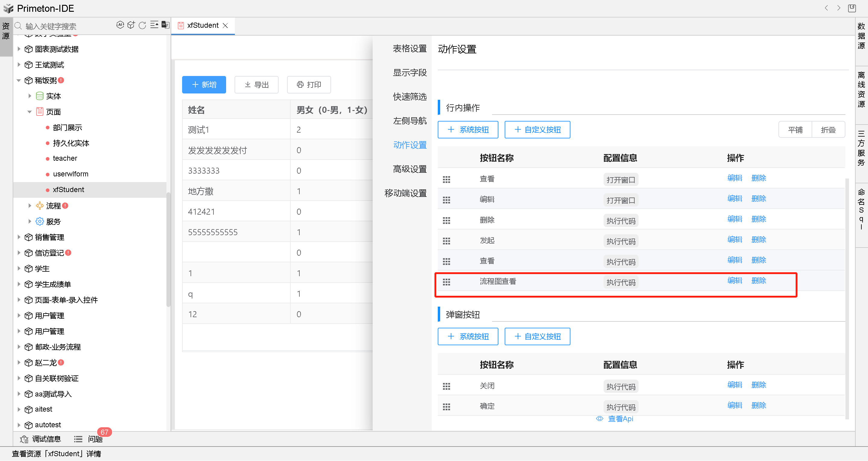Refresh the resource tree
This screenshot has width=868, height=461.
(x=142, y=25)
